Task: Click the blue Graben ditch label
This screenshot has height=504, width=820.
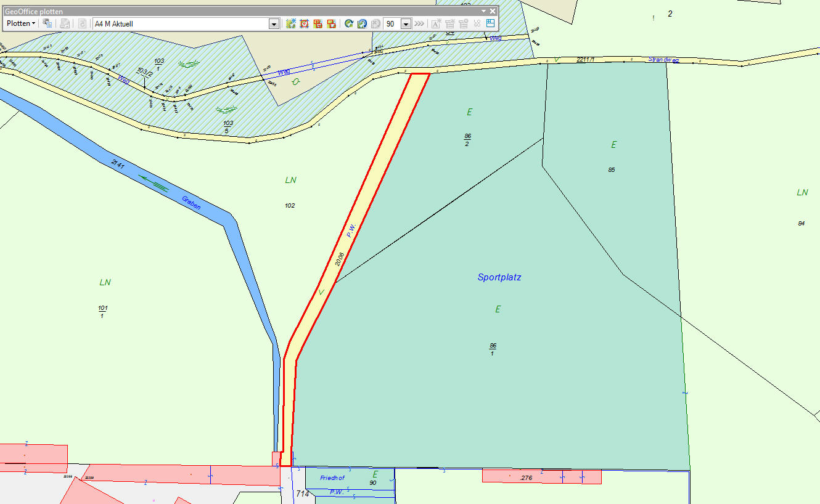Action: coord(191,203)
